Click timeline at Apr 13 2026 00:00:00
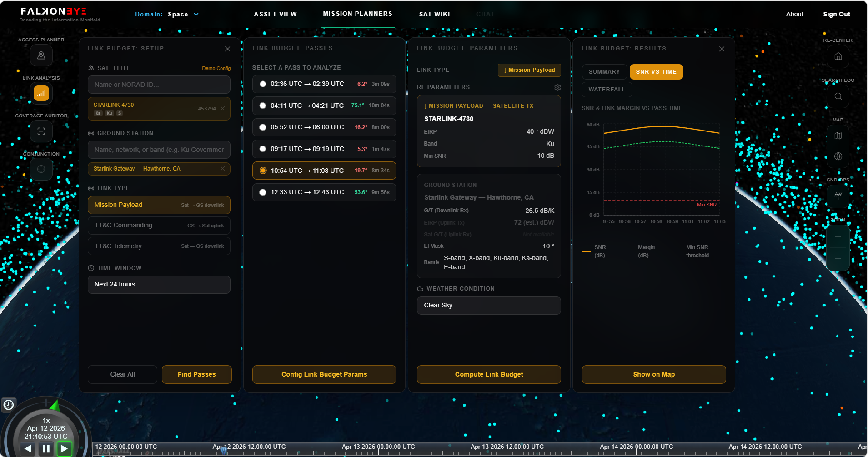The width and height of the screenshot is (868, 457). 378,447
